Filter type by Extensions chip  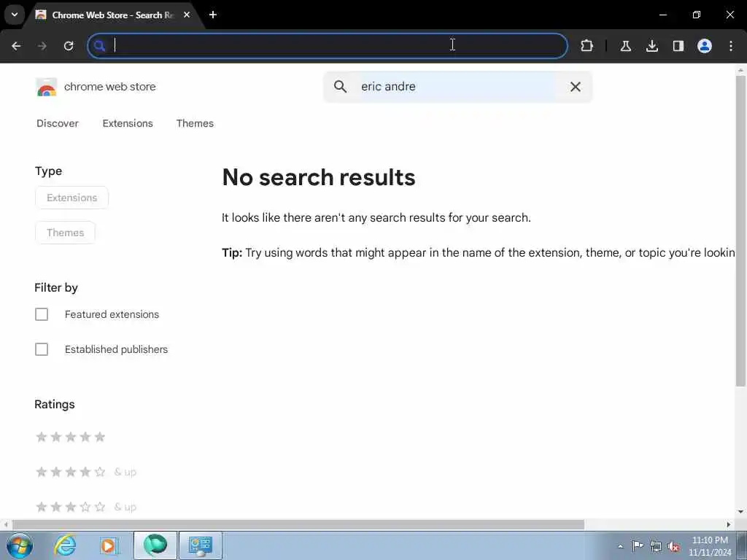coord(72,198)
